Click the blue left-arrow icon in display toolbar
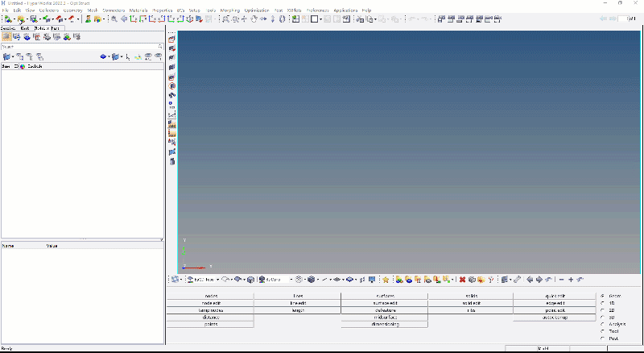 coord(530,280)
